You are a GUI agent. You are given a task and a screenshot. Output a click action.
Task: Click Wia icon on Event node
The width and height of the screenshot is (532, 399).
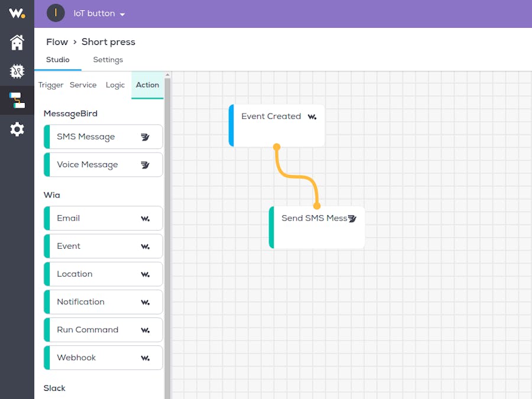click(145, 246)
